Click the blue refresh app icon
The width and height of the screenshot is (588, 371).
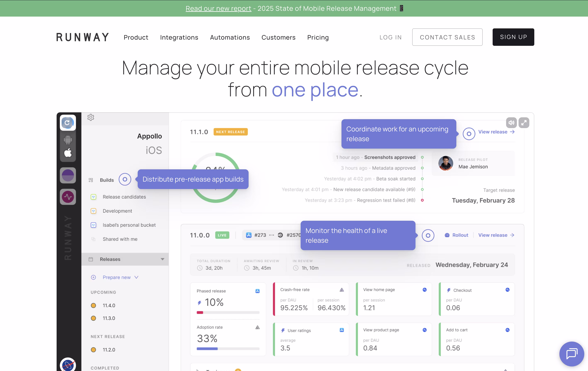[68, 122]
